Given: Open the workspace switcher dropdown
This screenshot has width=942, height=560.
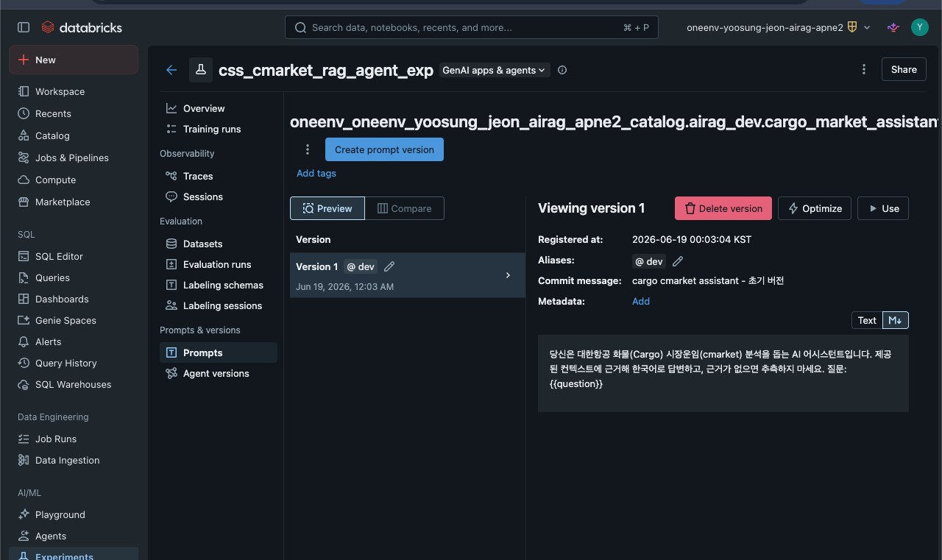Looking at the screenshot, I should coord(779,27).
